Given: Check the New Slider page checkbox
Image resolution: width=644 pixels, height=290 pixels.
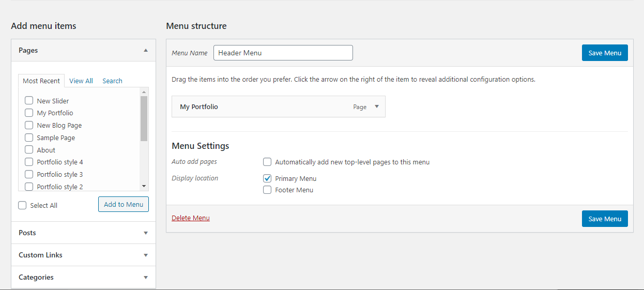Looking at the screenshot, I should 29,101.
